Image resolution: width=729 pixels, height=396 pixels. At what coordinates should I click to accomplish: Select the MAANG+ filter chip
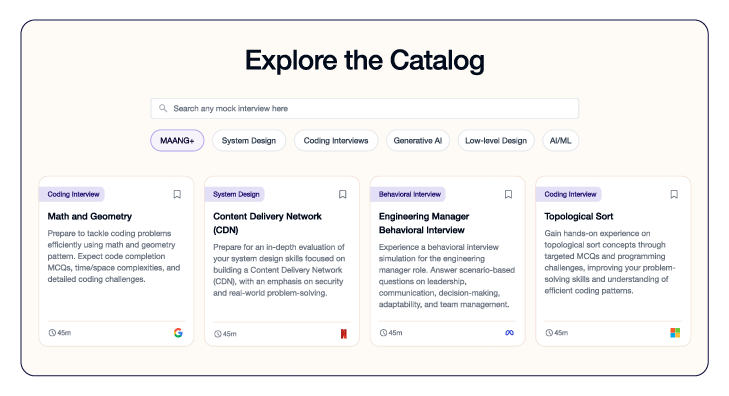(x=177, y=140)
